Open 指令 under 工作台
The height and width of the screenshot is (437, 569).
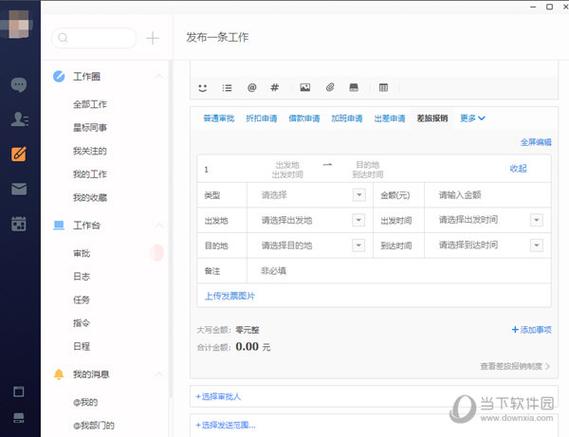(82, 323)
